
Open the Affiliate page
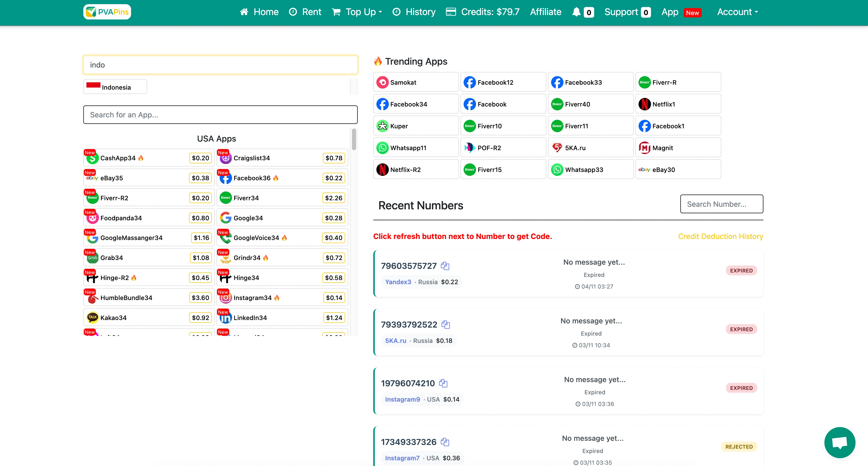coord(546,12)
